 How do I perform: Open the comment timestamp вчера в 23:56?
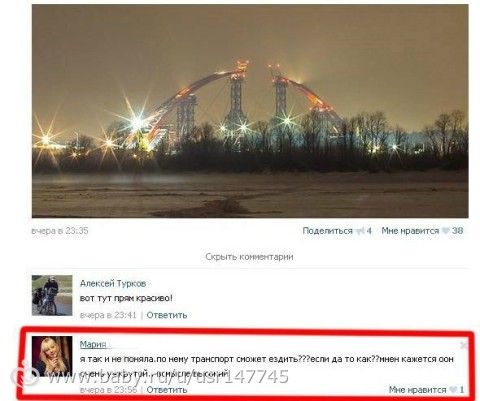click(x=108, y=390)
